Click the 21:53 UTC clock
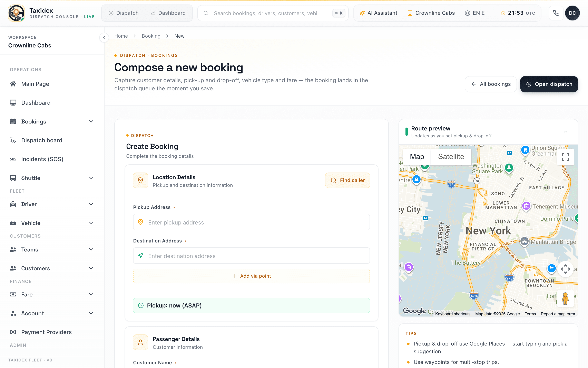This screenshot has width=588, height=368. click(518, 13)
